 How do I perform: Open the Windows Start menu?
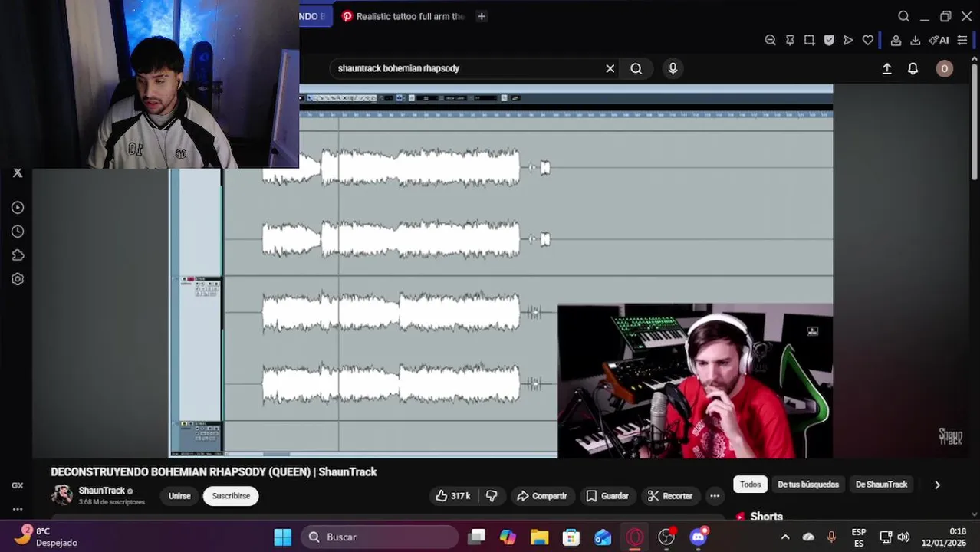tap(283, 537)
